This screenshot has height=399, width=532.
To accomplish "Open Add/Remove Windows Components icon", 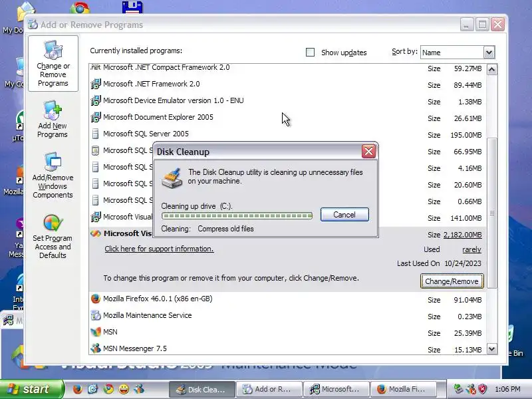I will point(53,162).
